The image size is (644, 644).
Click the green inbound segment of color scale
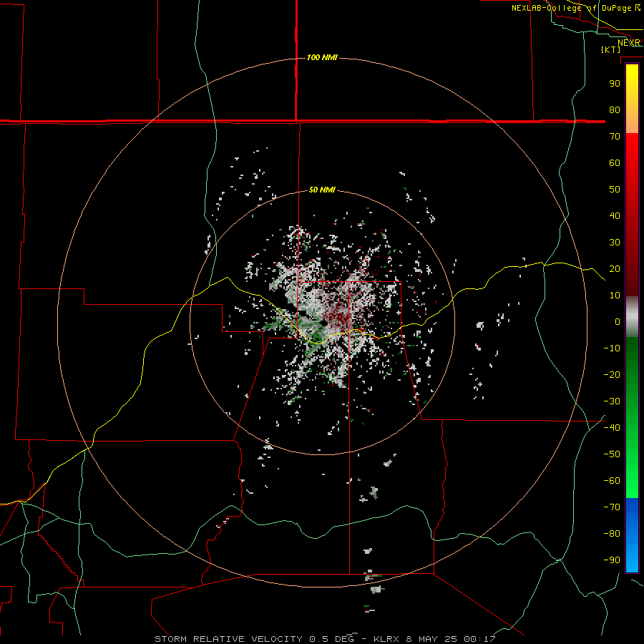pyautogui.click(x=632, y=417)
